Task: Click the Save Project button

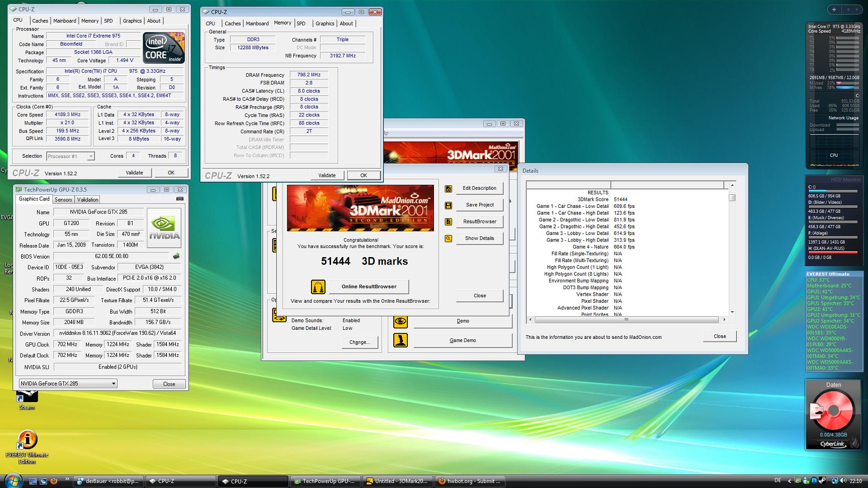Action: (479, 205)
